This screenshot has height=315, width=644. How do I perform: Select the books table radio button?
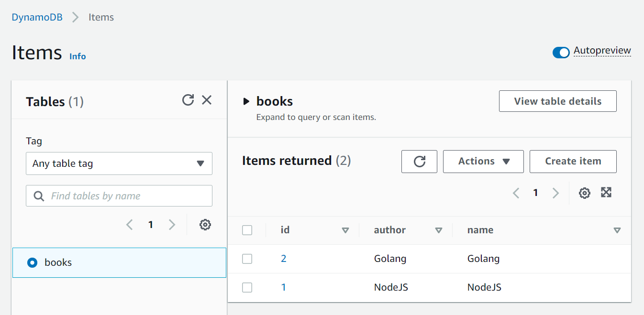click(33, 262)
